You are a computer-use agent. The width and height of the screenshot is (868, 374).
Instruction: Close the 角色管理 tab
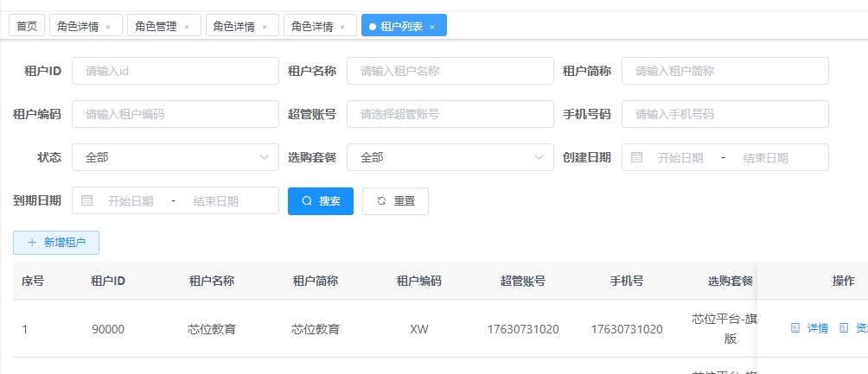(x=186, y=27)
